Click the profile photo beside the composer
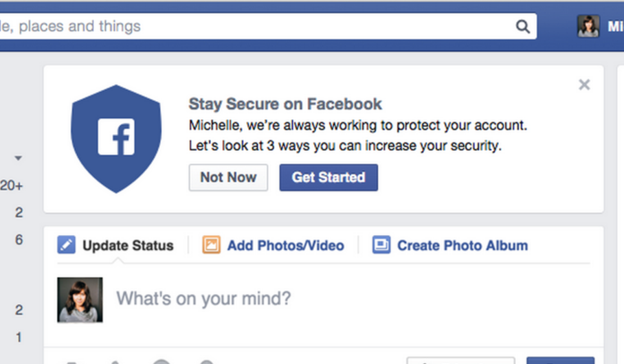The width and height of the screenshot is (624, 364). (x=80, y=299)
